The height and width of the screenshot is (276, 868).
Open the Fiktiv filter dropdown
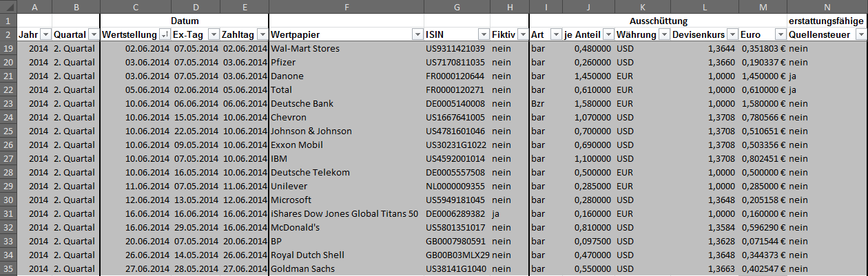[521, 34]
